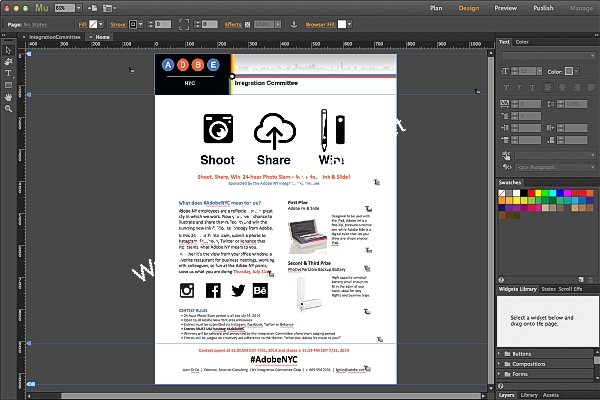This screenshot has height=400, width=600.
Task: Pick the black swatch in Swatches panel
Action: pos(524,193)
